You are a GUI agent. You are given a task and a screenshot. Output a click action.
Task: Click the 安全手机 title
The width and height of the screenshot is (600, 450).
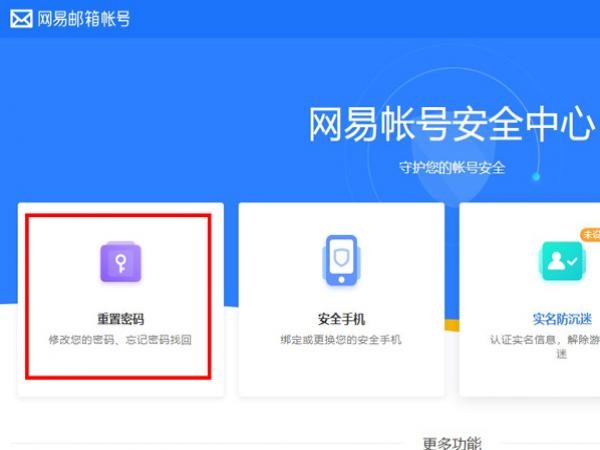pos(341,319)
